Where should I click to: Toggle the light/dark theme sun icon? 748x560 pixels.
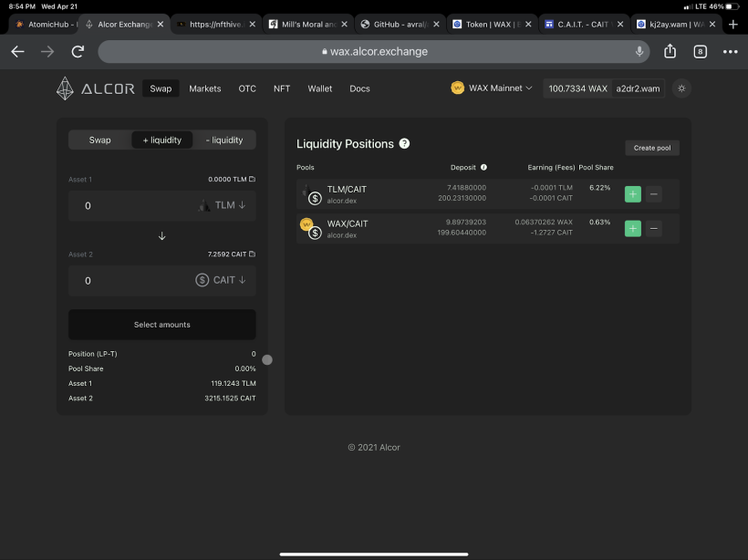tap(681, 88)
